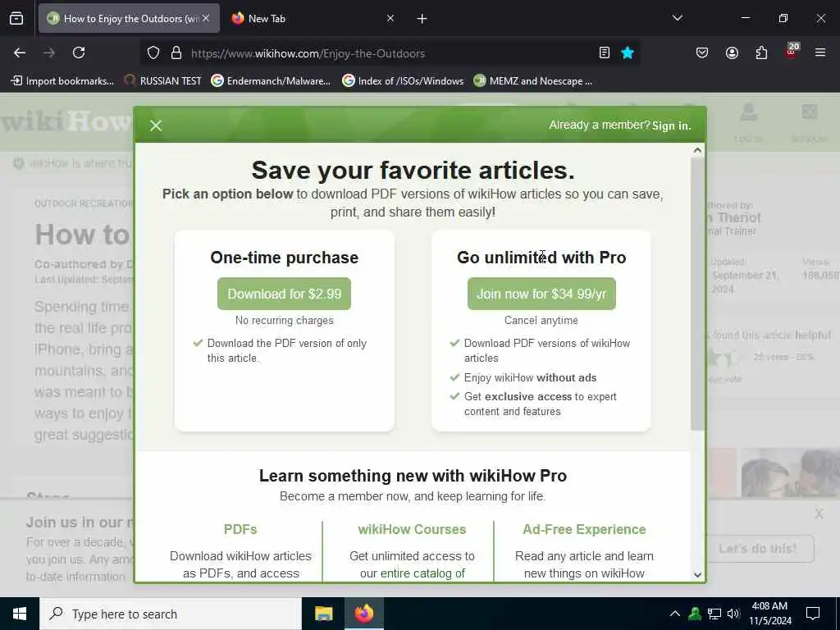
Task: Open Index of /ISOs/Windows bookmark
Action: 403,81
